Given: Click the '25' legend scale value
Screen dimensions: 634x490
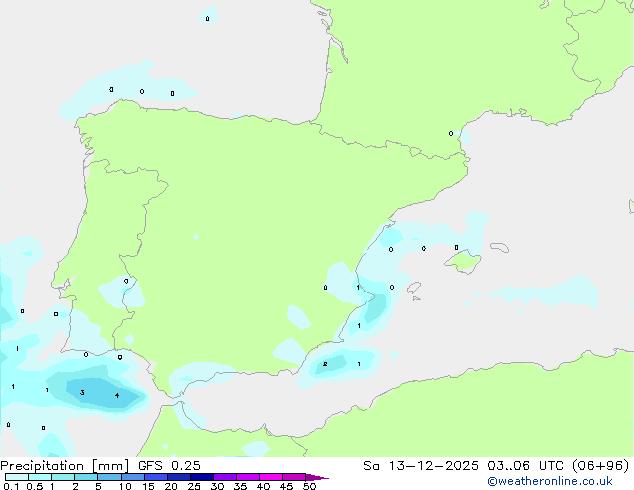Looking at the screenshot, I should point(194,486).
